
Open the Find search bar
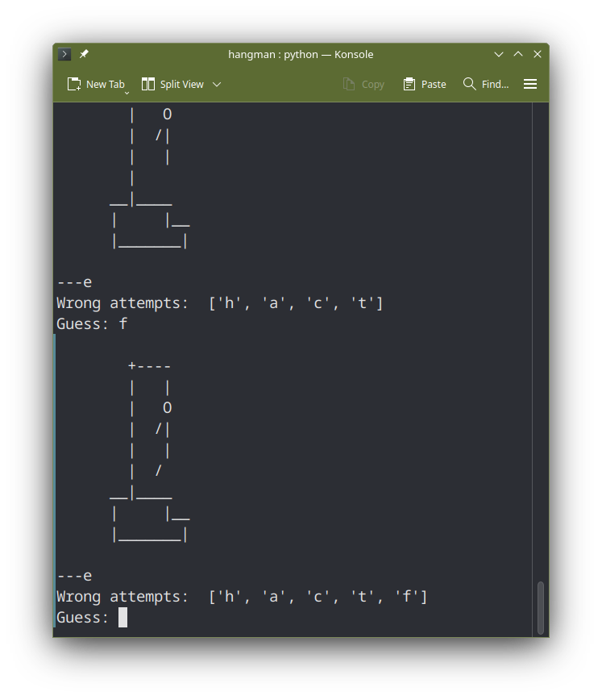point(486,84)
